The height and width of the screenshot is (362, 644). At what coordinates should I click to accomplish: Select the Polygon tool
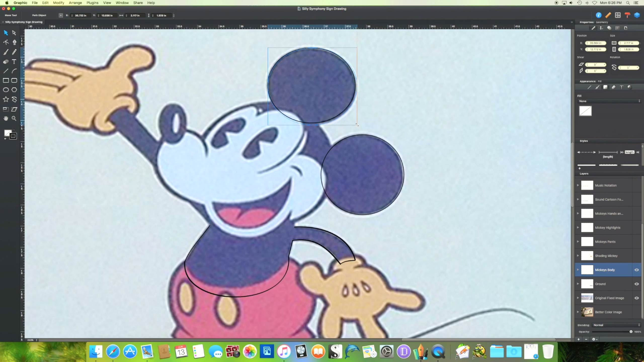click(x=14, y=90)
